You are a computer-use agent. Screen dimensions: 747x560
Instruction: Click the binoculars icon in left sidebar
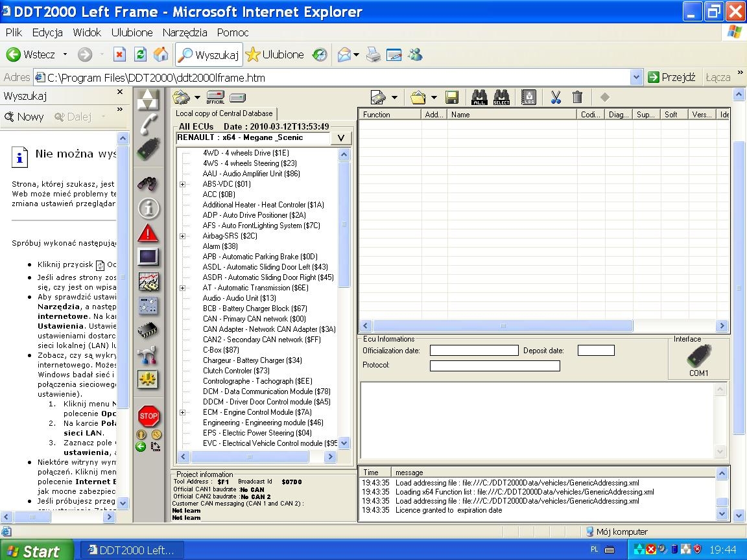(x=148, y=183)
